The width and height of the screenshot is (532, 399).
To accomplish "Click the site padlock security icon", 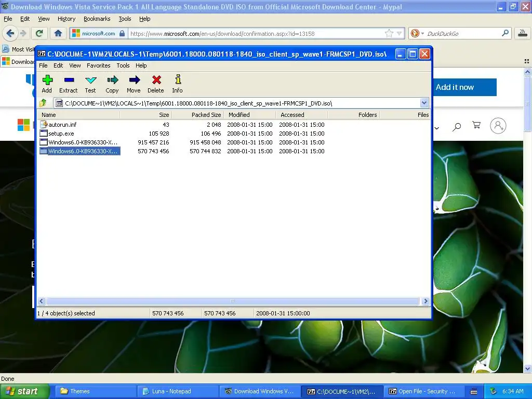I will click(122, 33).
